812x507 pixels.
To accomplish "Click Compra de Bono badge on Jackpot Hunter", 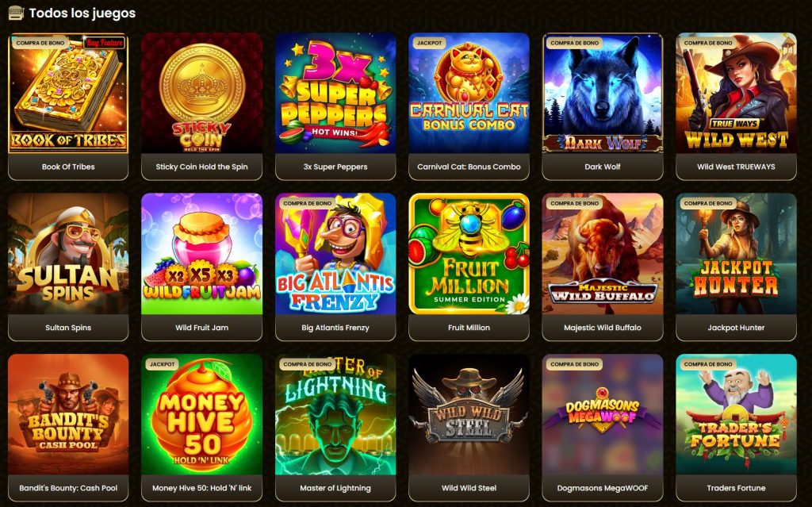I will 708,204.
